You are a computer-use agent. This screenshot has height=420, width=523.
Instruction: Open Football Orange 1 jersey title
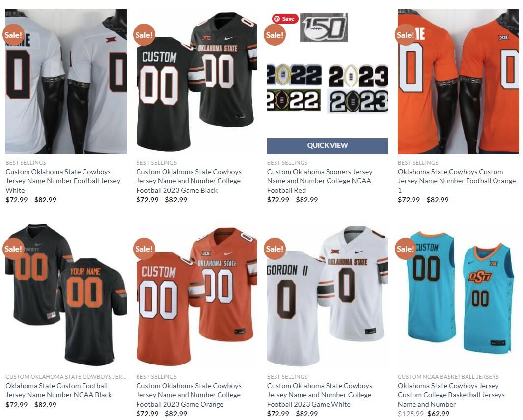pyautogui.click(x=457, y=181)
